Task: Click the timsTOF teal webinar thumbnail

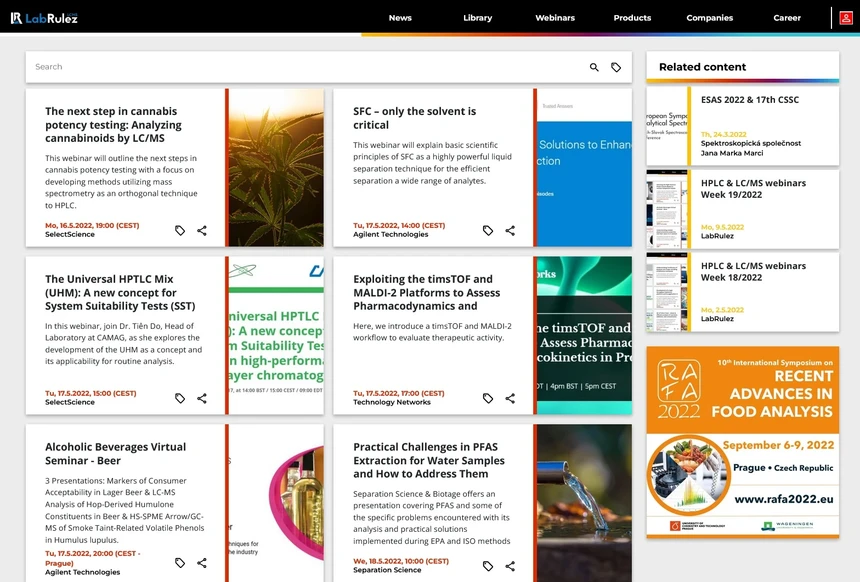Action: click(x=584, y=335)
